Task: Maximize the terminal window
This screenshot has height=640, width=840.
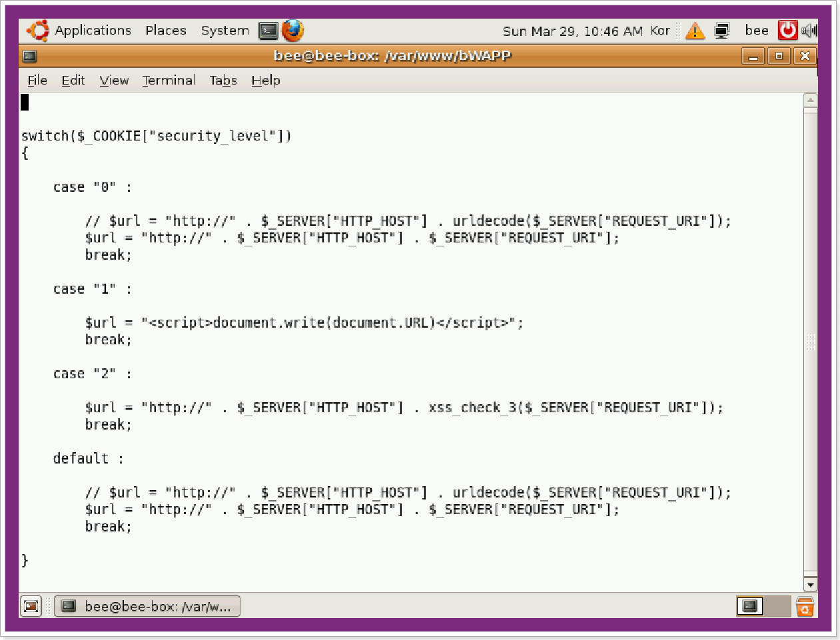Action: pos(779,56)
